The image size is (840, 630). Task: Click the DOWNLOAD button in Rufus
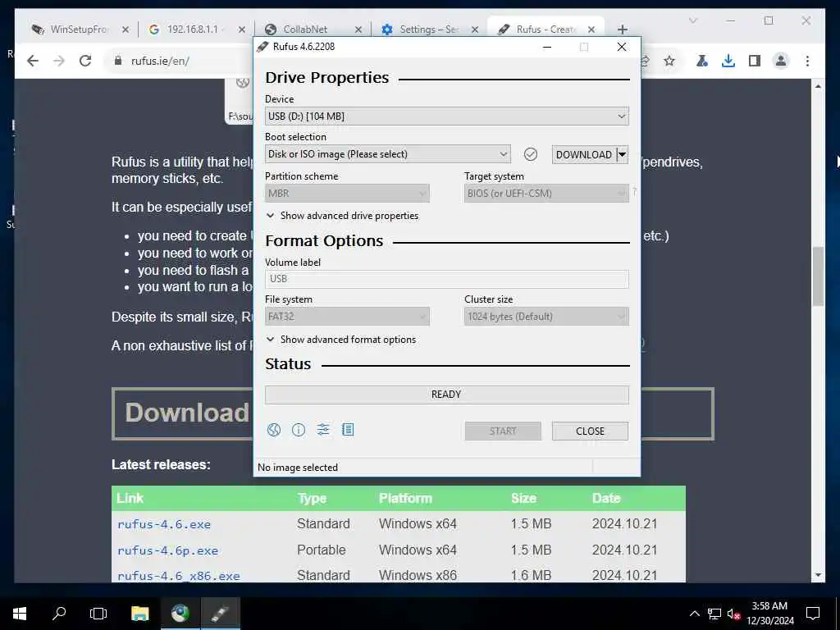pos(584,154)
